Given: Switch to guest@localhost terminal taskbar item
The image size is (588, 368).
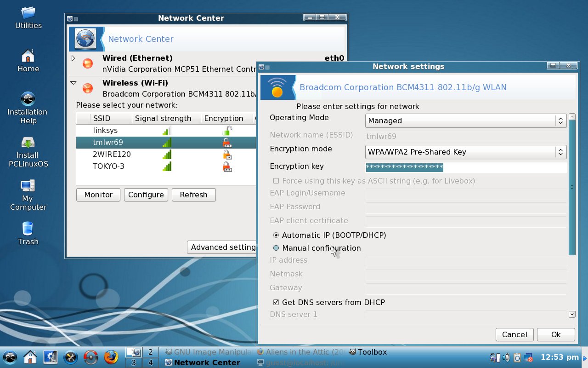Looking at the screenshot, I should (301, 362).
